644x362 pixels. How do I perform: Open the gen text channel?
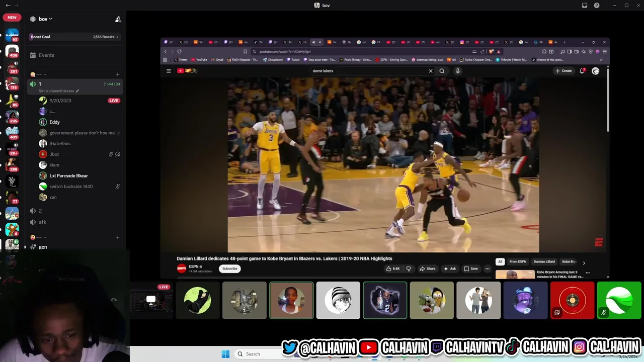75,247
